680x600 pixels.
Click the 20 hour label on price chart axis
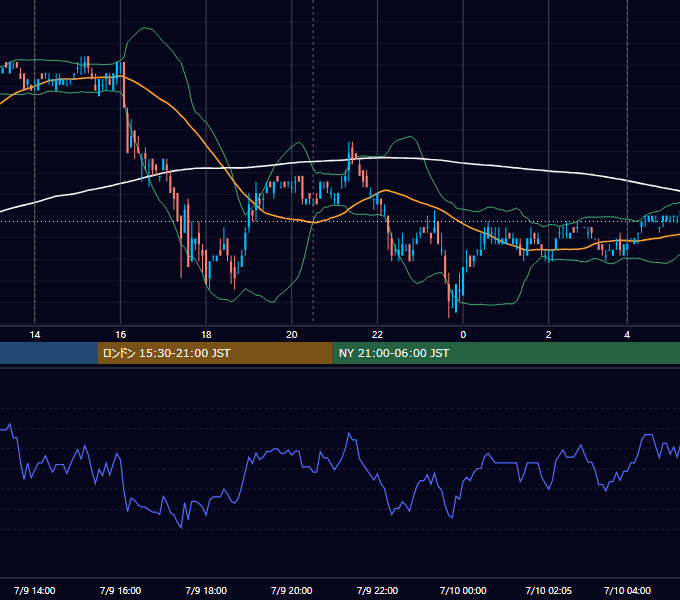pyautogui.click(x=292, y=335)
